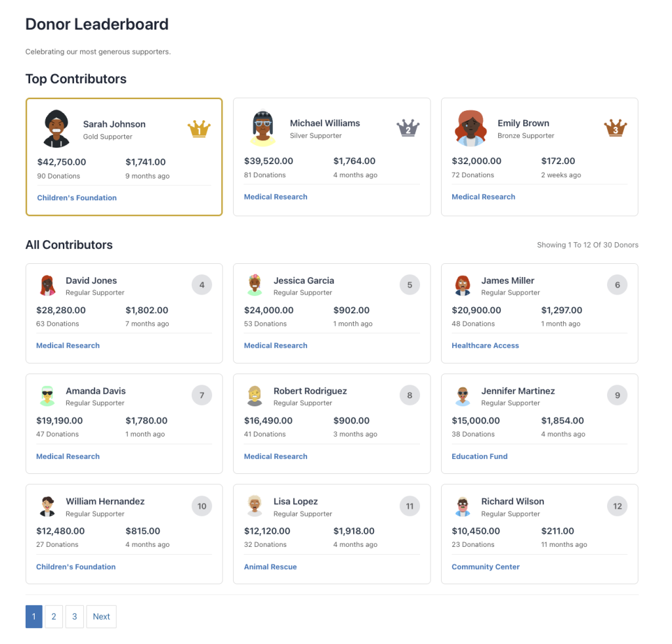Jump to page 2 of the leaderboard
The width and height of the screenshot is (672, 644).
[x=54, y=616]
